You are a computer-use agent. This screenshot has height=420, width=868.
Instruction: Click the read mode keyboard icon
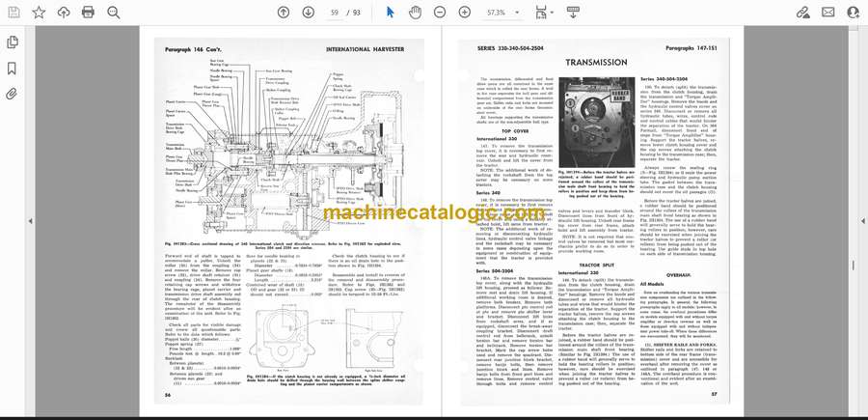573,13
